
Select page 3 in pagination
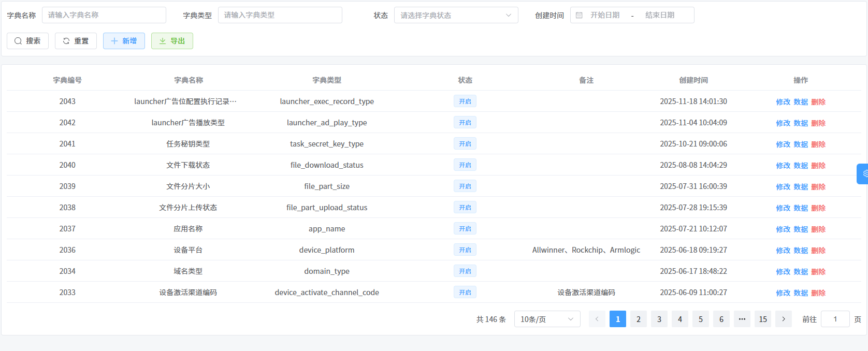[x=659, y=319]
